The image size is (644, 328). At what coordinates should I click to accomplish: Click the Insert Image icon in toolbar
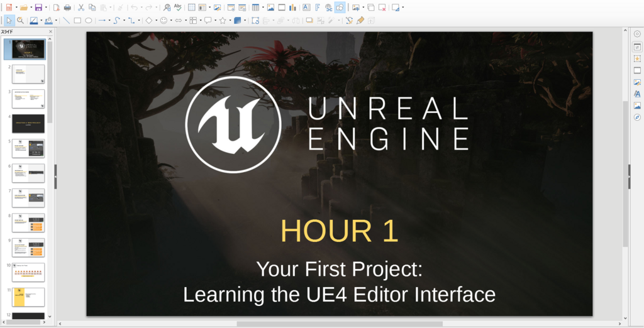[x=270, y=8]
